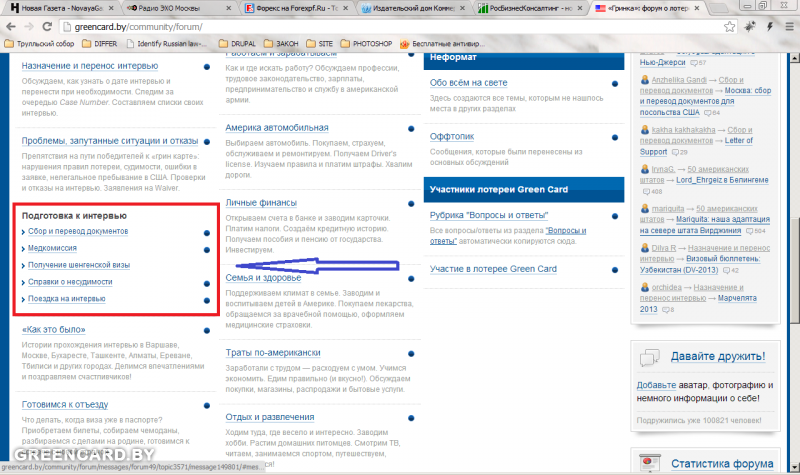Viewport: 800px width, 475px height.
Task: Open the SITE bookmark folder
Action: (320, 44)
